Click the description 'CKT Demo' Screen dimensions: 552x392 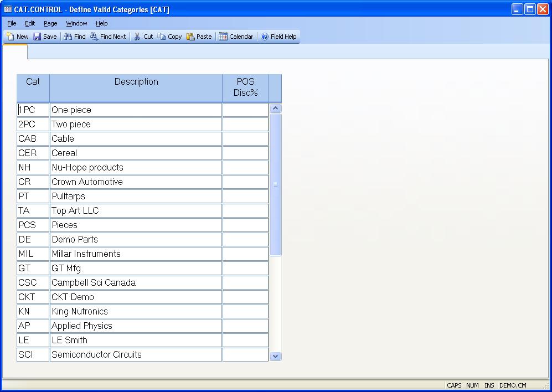[136, 297]
